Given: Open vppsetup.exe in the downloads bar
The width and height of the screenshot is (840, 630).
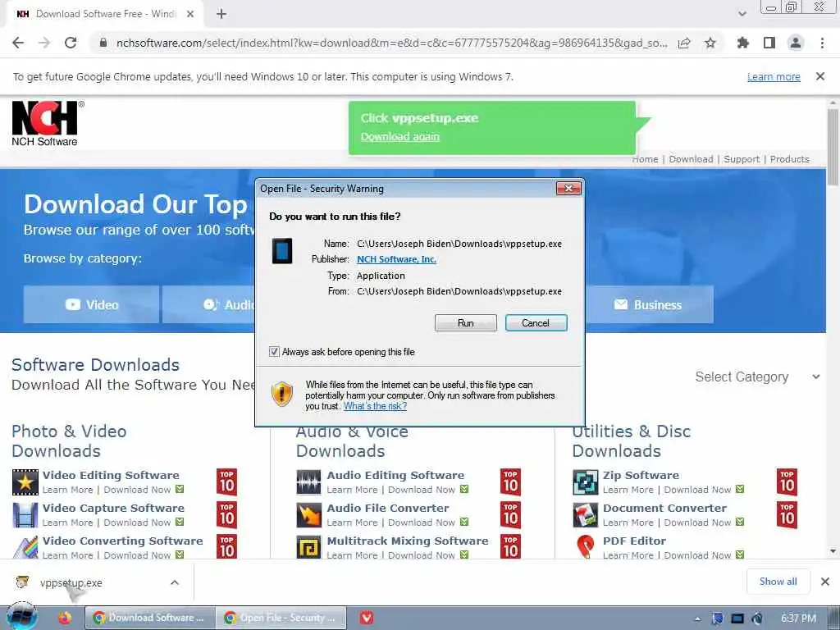Looking at the screenshot, I should [71, 583].
